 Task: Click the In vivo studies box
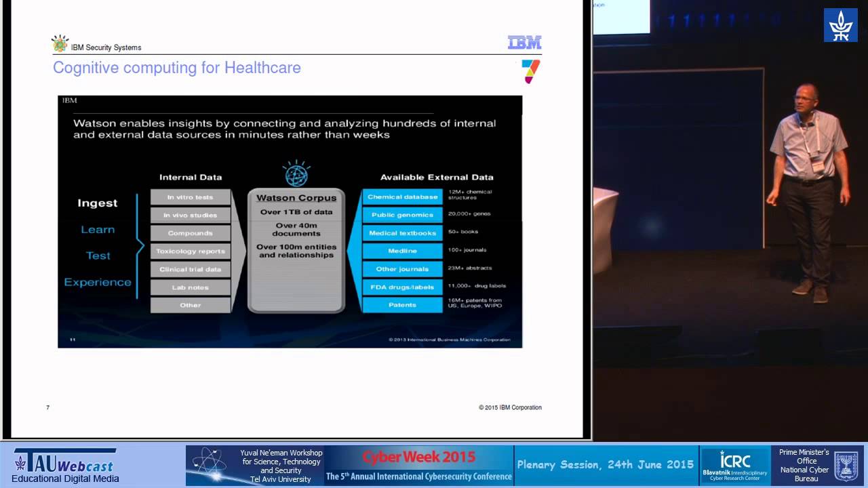click(x=191, y=215)
